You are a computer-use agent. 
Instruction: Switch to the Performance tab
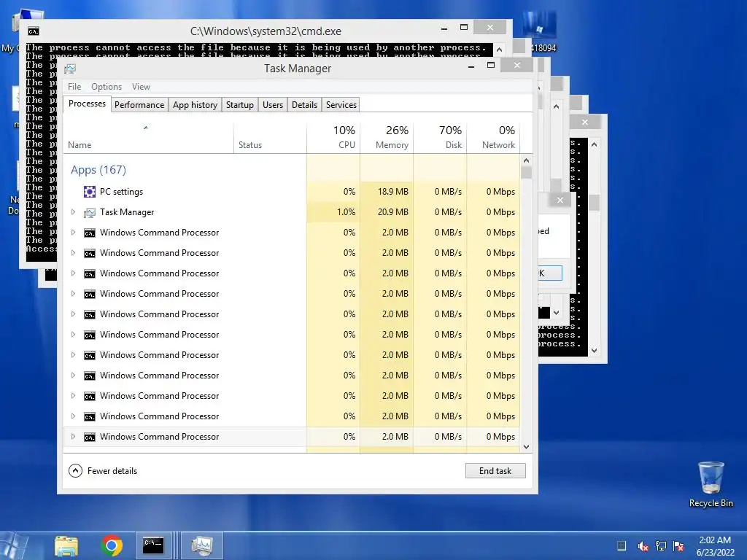139,105
